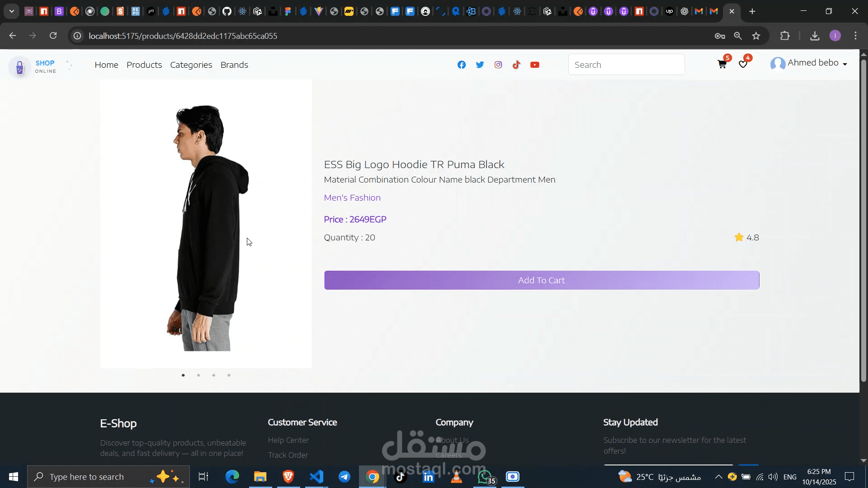Open the YouTube social icon

(535, 65)
